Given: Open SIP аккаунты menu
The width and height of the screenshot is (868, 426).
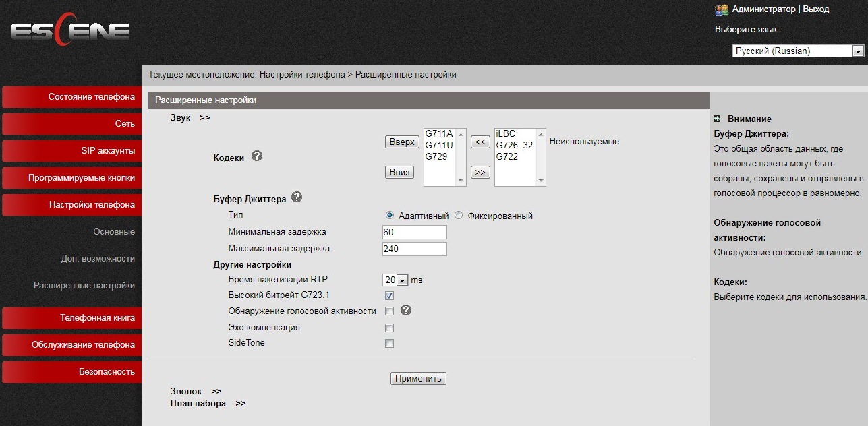Looking at the screenshot, I should [x=71, y=151].
